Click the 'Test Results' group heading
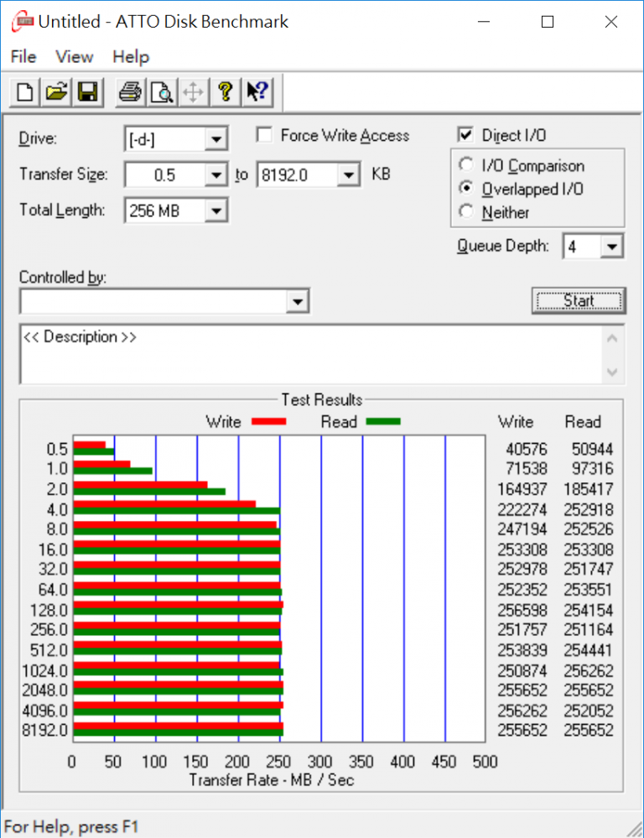 322,400
